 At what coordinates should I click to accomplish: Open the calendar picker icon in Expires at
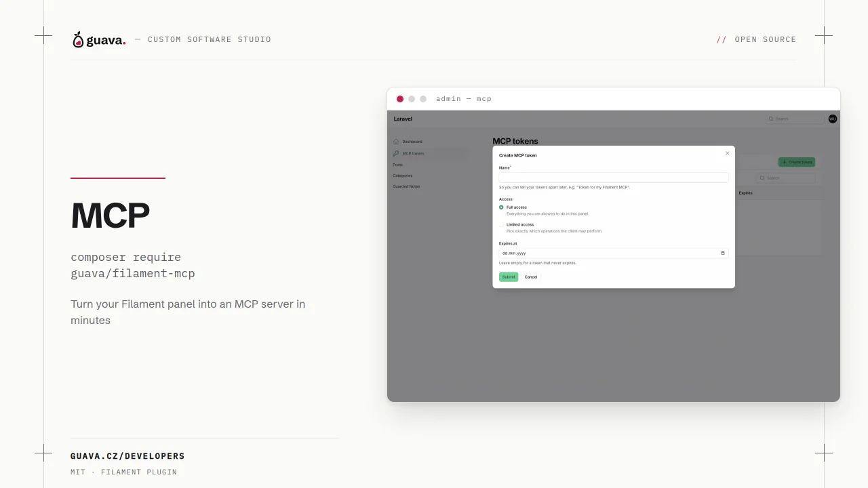tap(723, 253)
